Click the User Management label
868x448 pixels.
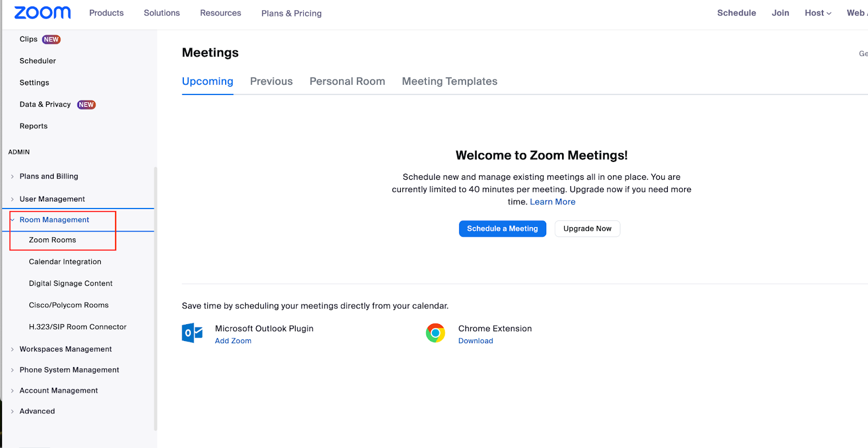[x=52, y=199]
